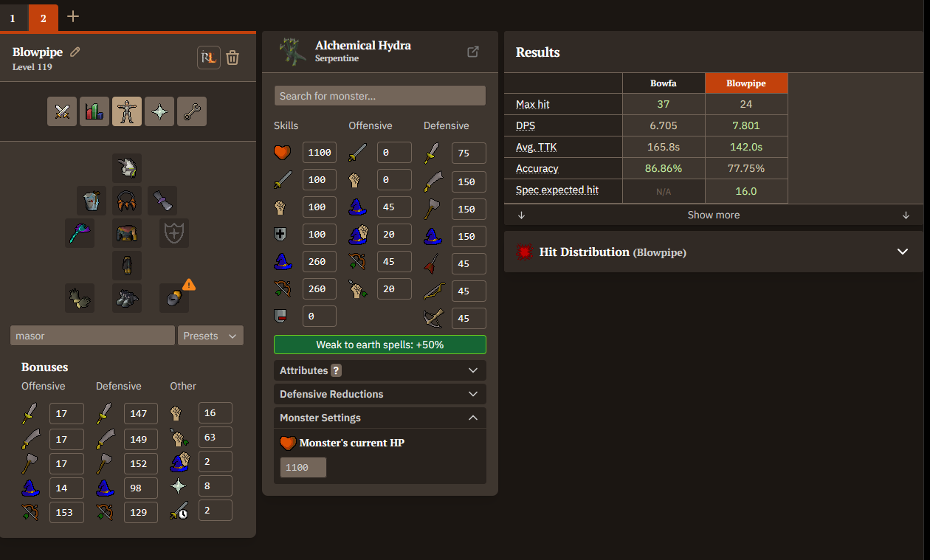Open the Prayers tab with star icon
Viewport: 930px width, 560px height.
click(159, 111)
